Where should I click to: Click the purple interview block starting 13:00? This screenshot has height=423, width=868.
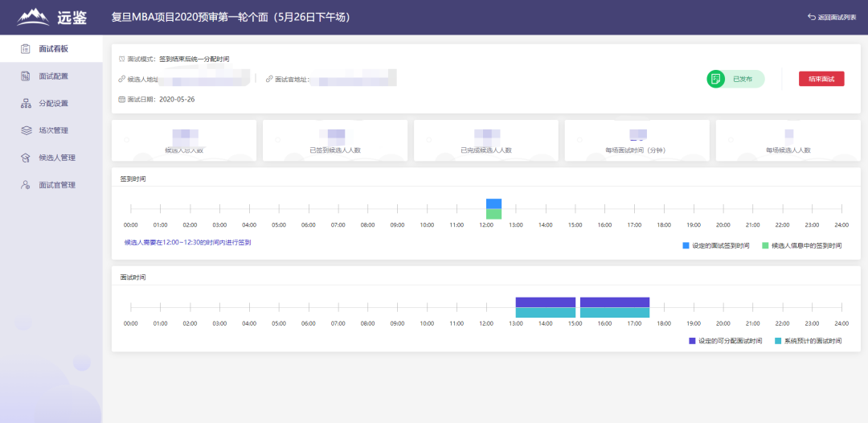click(546, 302)
